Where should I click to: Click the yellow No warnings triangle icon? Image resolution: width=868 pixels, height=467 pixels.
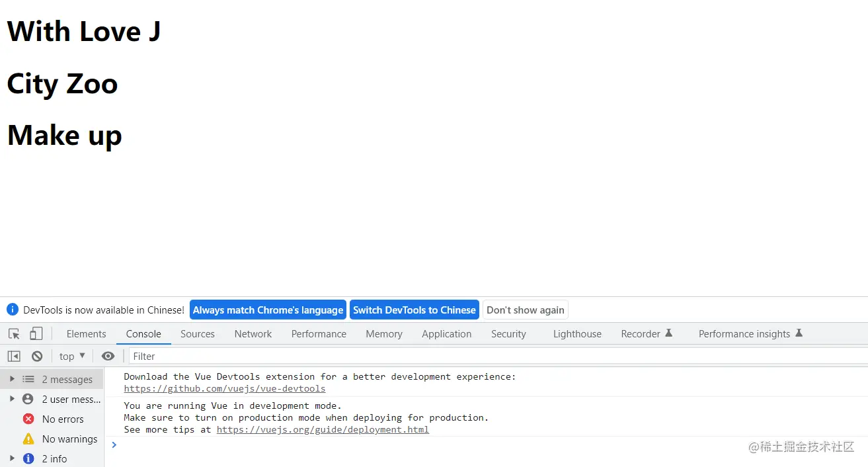tap(28, 439)
